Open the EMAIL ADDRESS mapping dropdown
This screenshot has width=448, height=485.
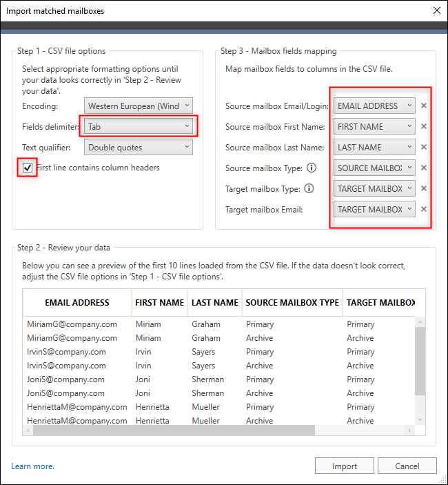(x=374, y=106)
